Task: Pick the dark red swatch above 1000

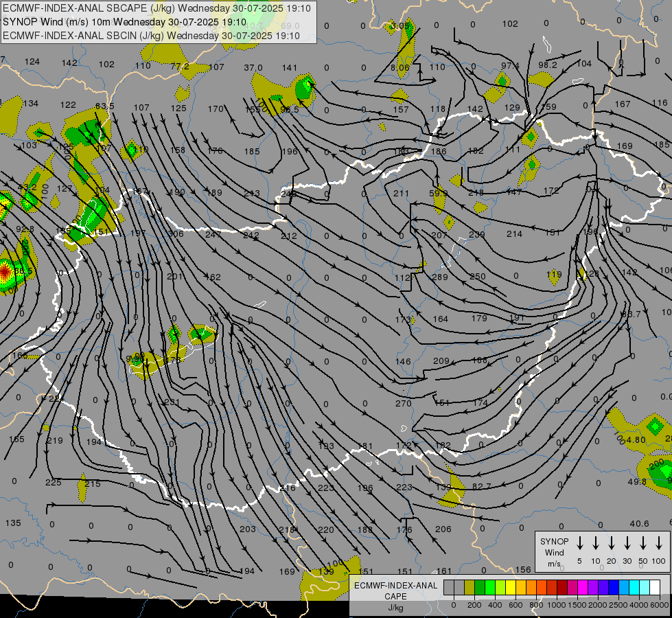Action: click(x=562, y=587)
